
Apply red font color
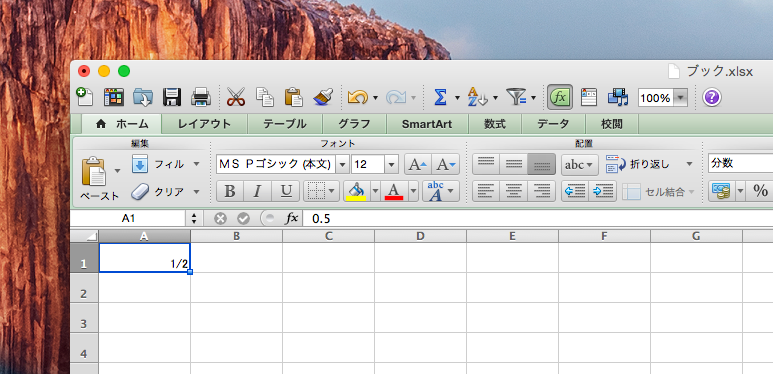click(395, 191)
